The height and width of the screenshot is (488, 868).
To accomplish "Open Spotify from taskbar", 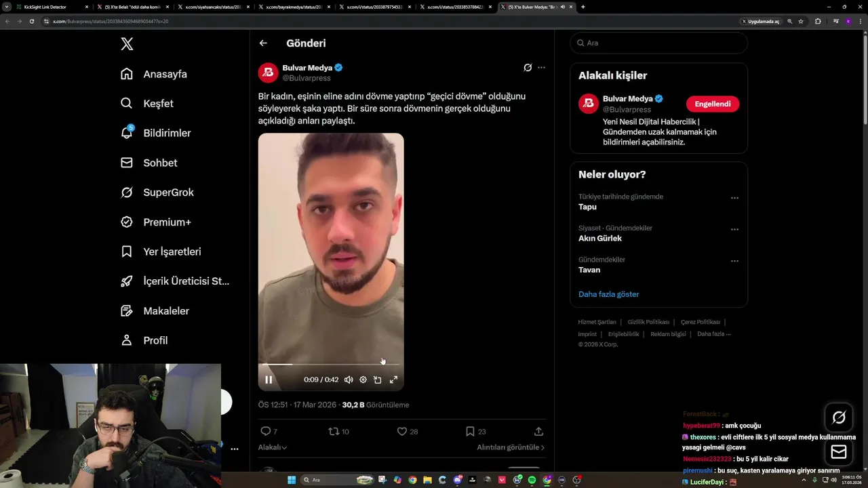I will pos(532,480).
